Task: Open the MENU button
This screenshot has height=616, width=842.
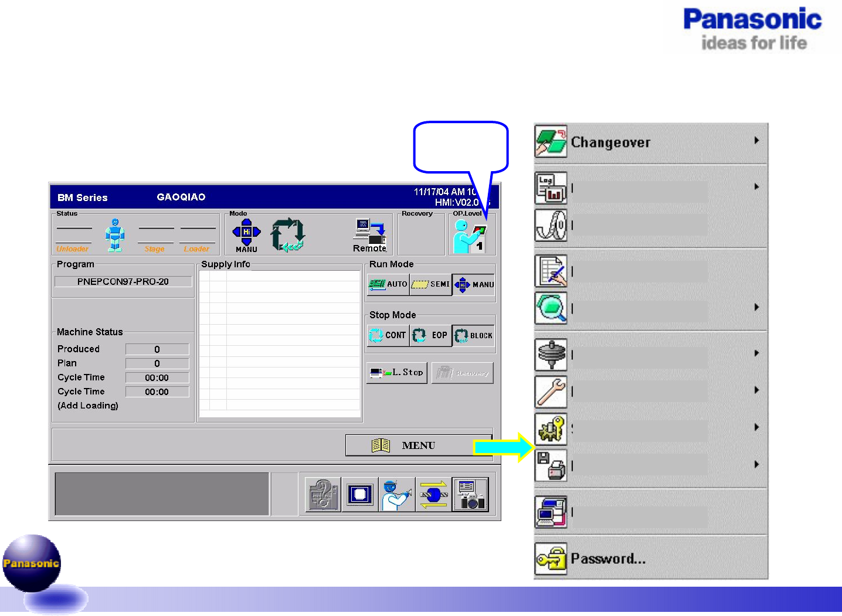Action: click(419, 445)
